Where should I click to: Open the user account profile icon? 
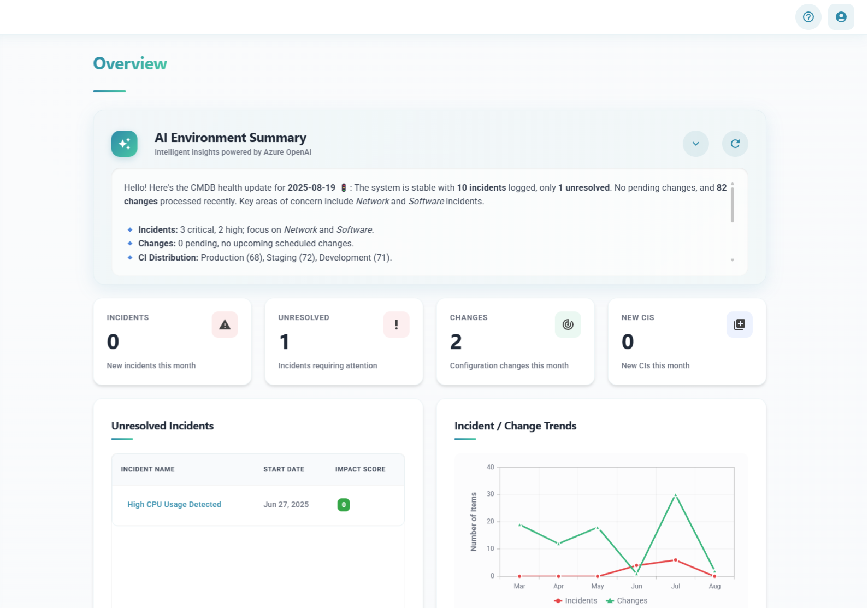pos(841,17)
